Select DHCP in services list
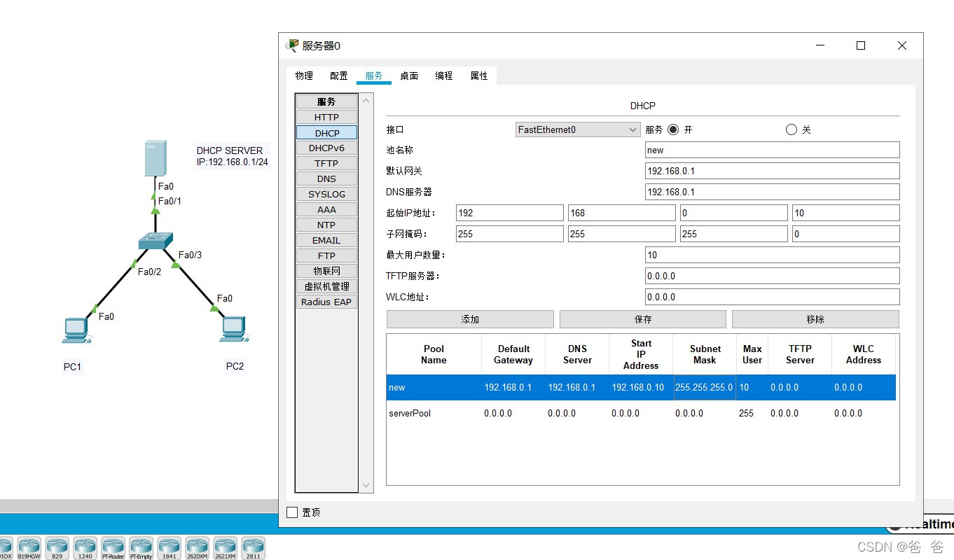The height and width of the screenshot is (560, 954). tap(326, 132)
